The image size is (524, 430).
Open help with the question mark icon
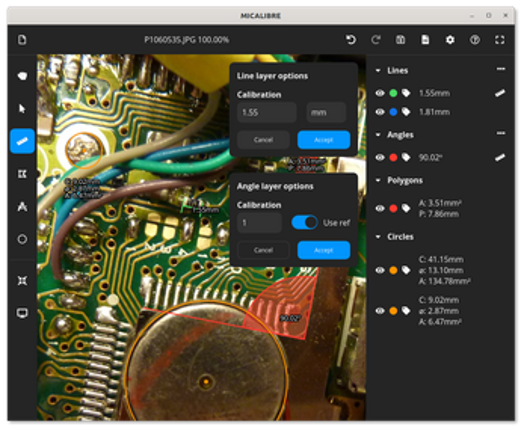coord(475,40)
